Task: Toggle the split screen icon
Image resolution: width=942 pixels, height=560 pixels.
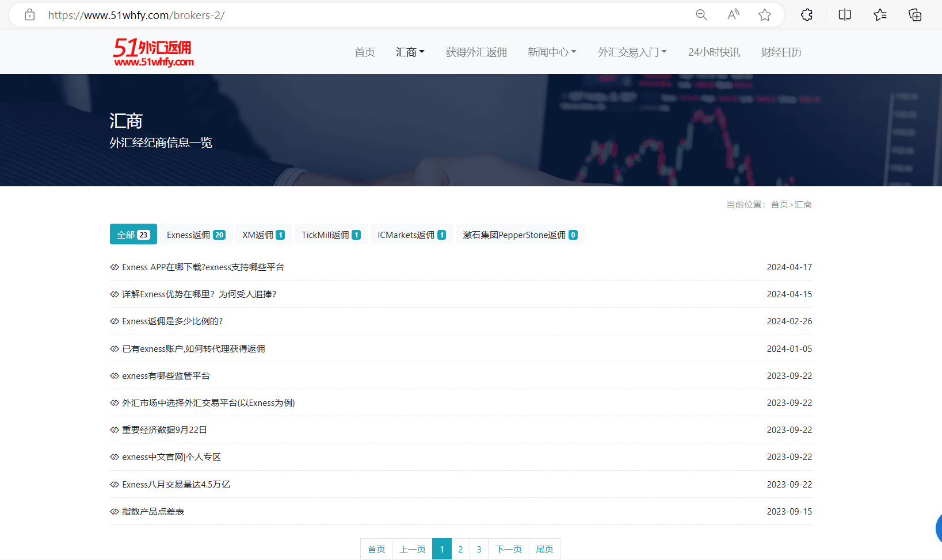Action: (845, 15)
